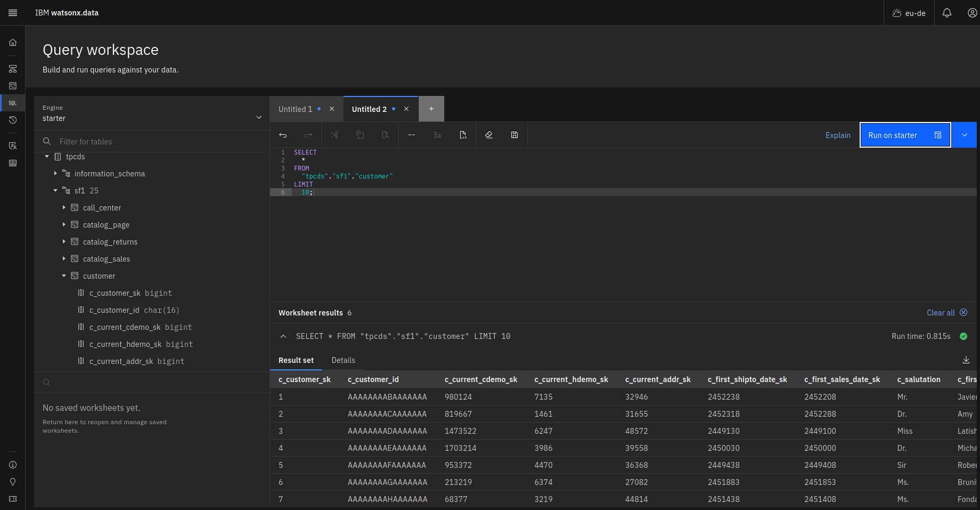Click the 980124 cell in the results
This screenshot has height=510, width=980.
(459, 397)
